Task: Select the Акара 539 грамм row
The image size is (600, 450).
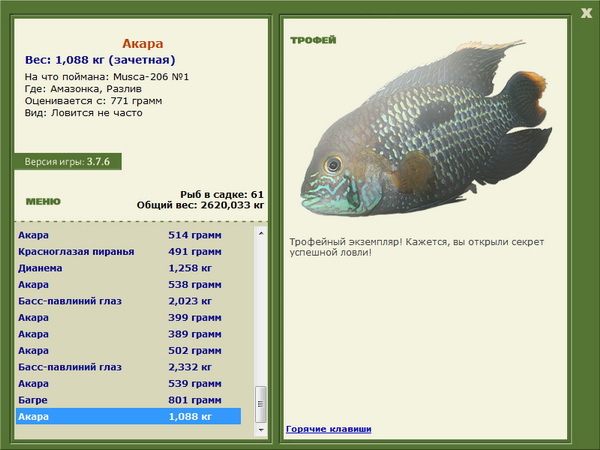Action: click(128, 383)
